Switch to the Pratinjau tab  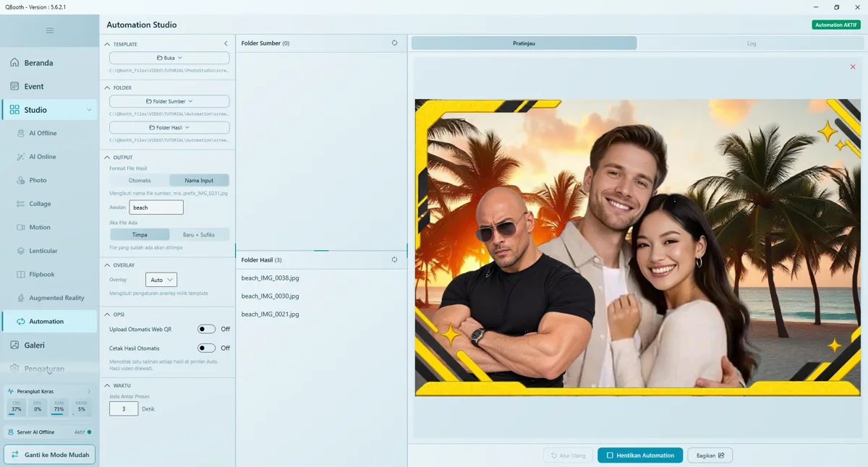[524, 43]
